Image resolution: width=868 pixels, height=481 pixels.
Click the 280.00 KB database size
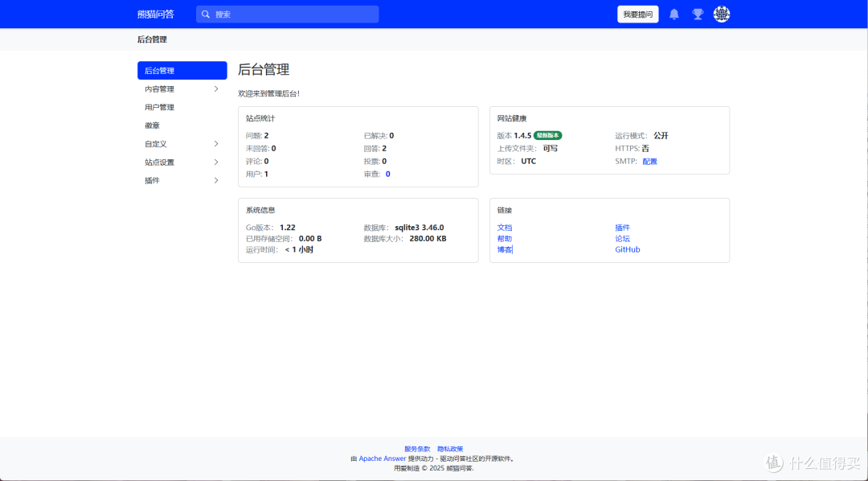coord(428,239)
